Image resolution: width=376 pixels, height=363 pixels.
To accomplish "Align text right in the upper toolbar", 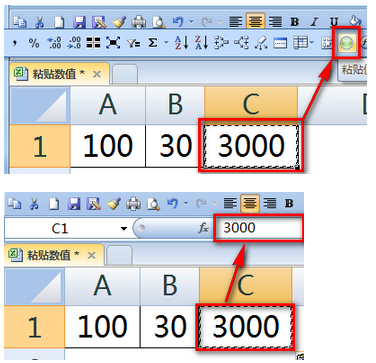I will click(275, 22).
